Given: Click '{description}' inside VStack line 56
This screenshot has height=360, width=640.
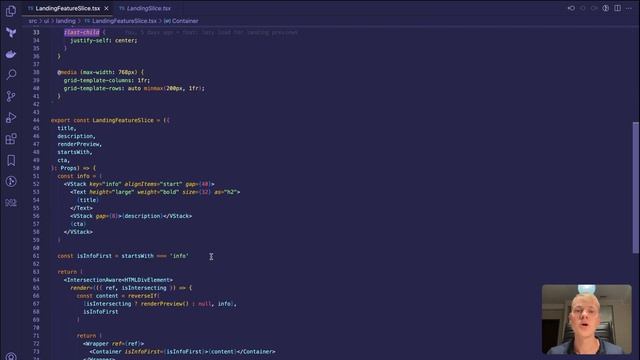Looking at the screenshot, I should pos(142,216).
